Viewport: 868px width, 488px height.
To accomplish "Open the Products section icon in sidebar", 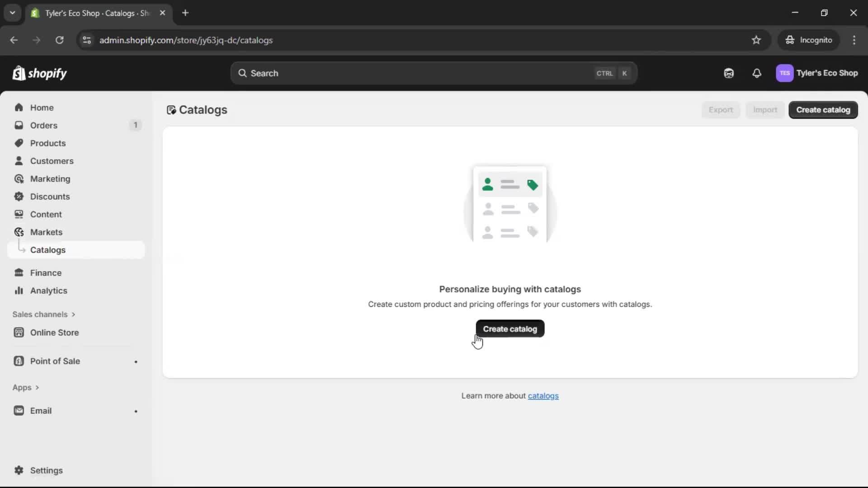I will [x=19, y=143].
